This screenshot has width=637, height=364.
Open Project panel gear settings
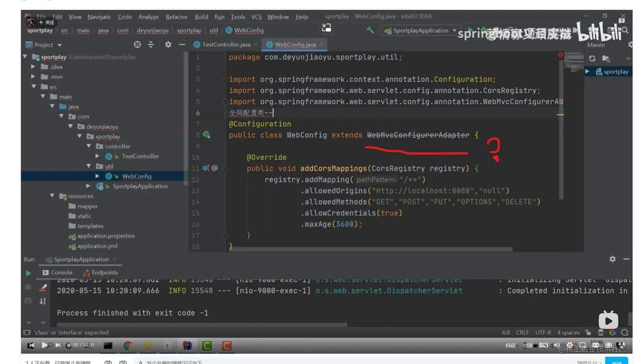click(168, 45)
